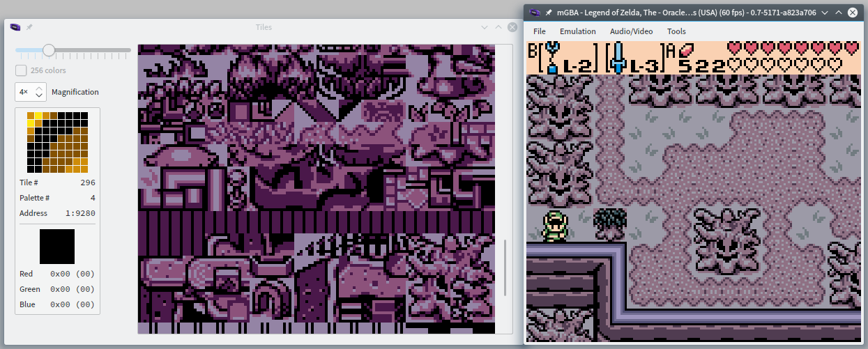This screenshot has width=868, height=349.
Task: Open the Emulation menu
Action: pos(577,31)
